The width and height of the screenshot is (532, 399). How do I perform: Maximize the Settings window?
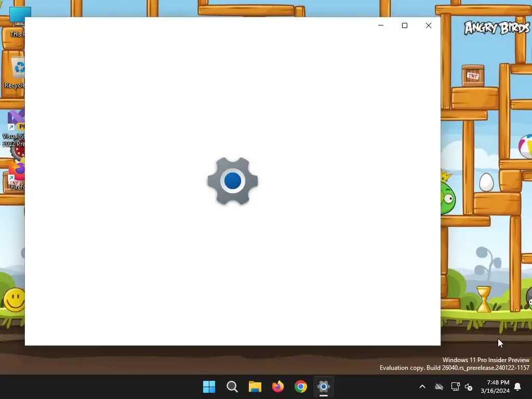click(404, 25)
